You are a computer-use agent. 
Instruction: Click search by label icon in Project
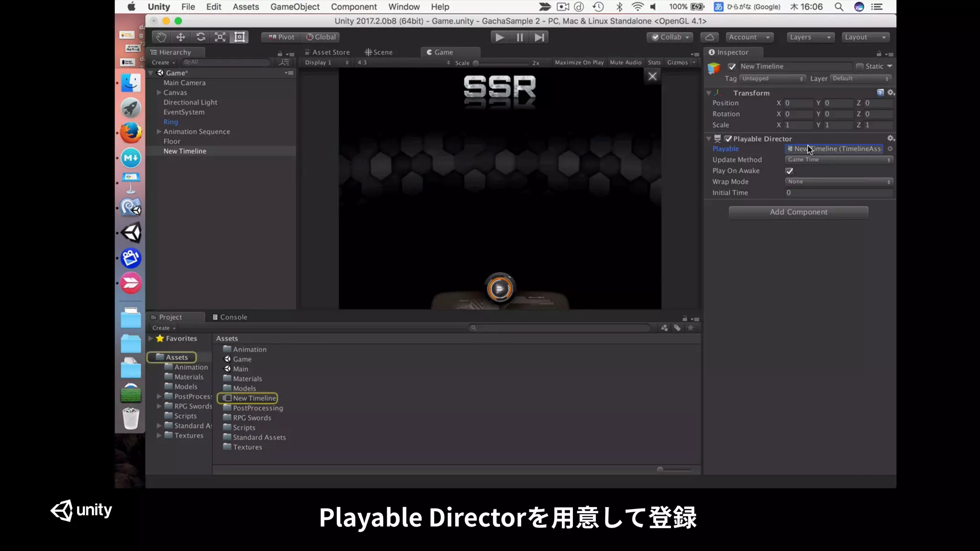[677, 328]
